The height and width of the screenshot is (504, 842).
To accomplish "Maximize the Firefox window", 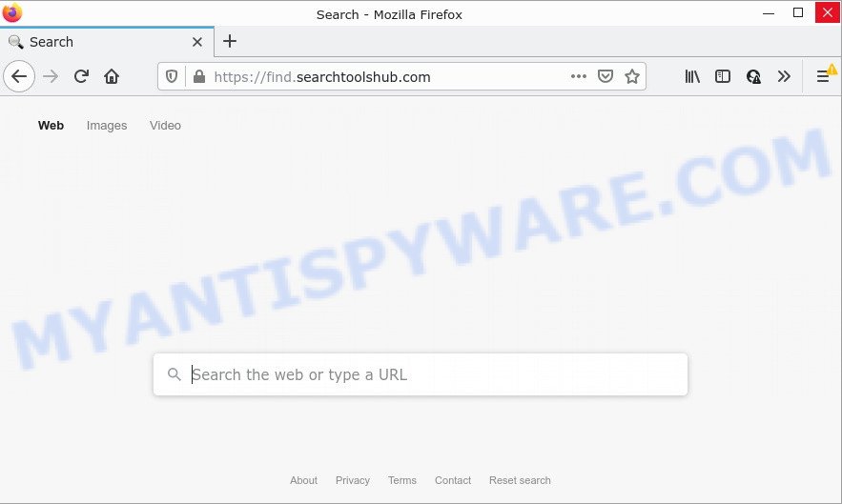I will pos(798,13).
